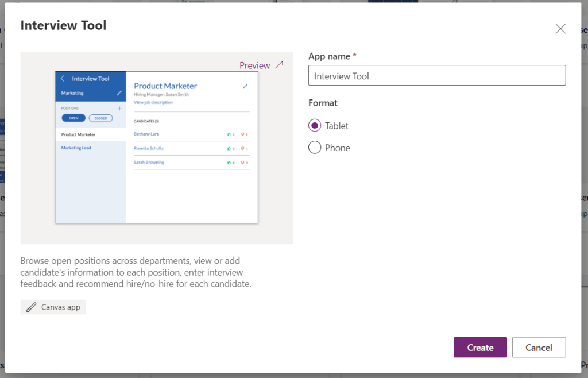Click thumbs-down icon in Bethany Lara row
Image resolution: width=588 pixels, height=378 pixels.
(243, 134)
